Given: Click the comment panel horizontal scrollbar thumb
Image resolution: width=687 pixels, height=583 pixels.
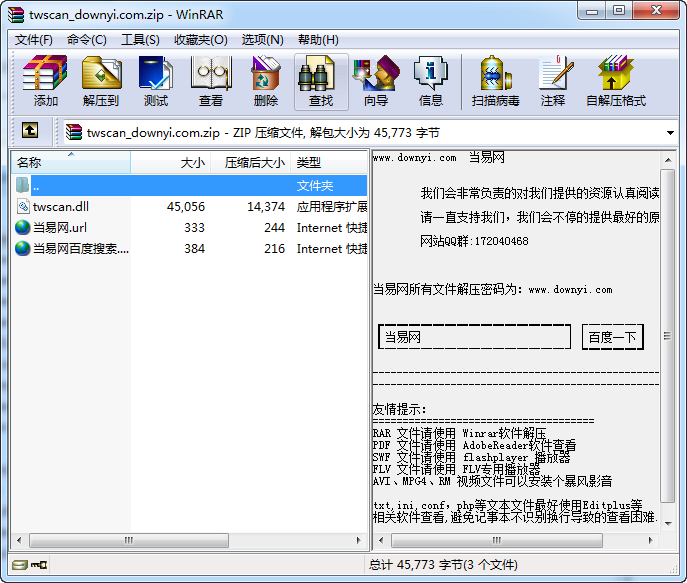Looking at the screenshot, I should [496, 540].
